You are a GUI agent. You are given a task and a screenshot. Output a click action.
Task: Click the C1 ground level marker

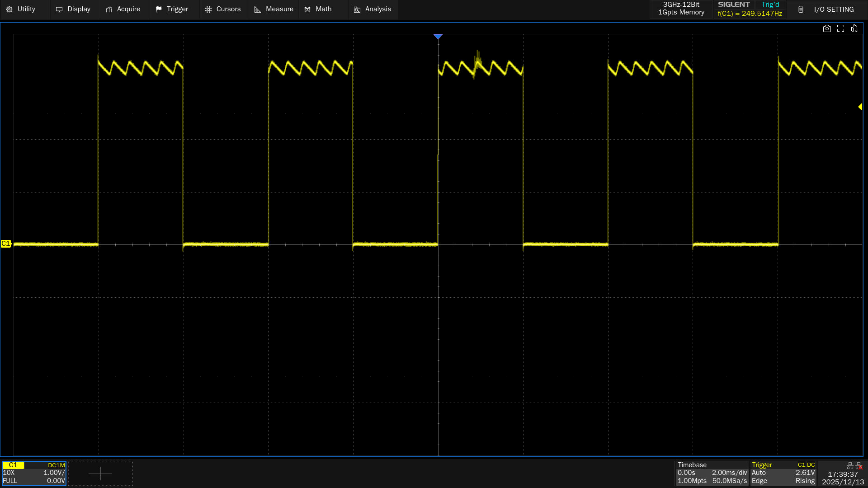tap(6, 244)
